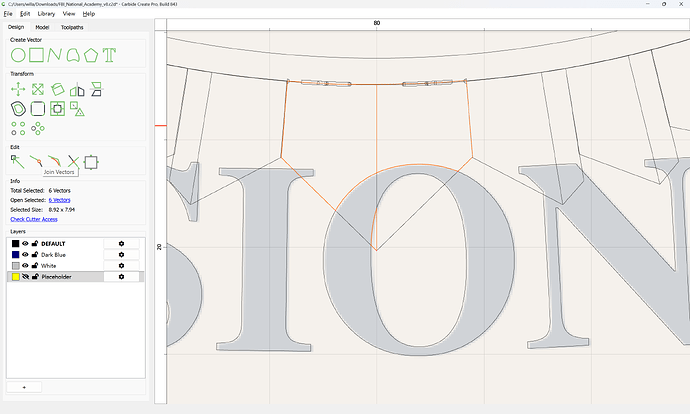Screen dimensions: 690x414
Task: Click the Total Selected '6 Vectors' value
Action: click(59, 191)
